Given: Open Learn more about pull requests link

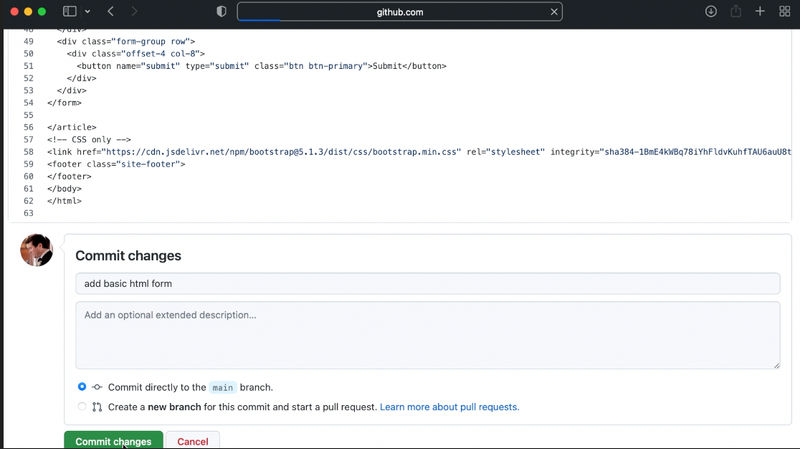Looking at the screenshot, I should coord(449,407).
